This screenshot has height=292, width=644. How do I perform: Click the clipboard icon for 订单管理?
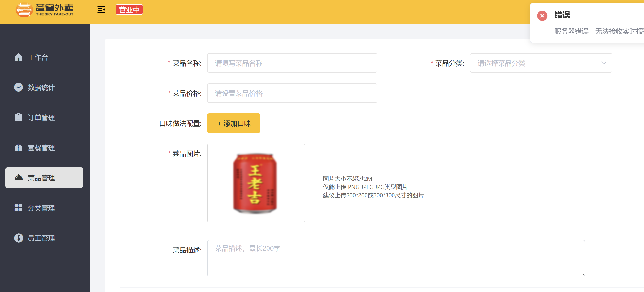click(18, 117)
